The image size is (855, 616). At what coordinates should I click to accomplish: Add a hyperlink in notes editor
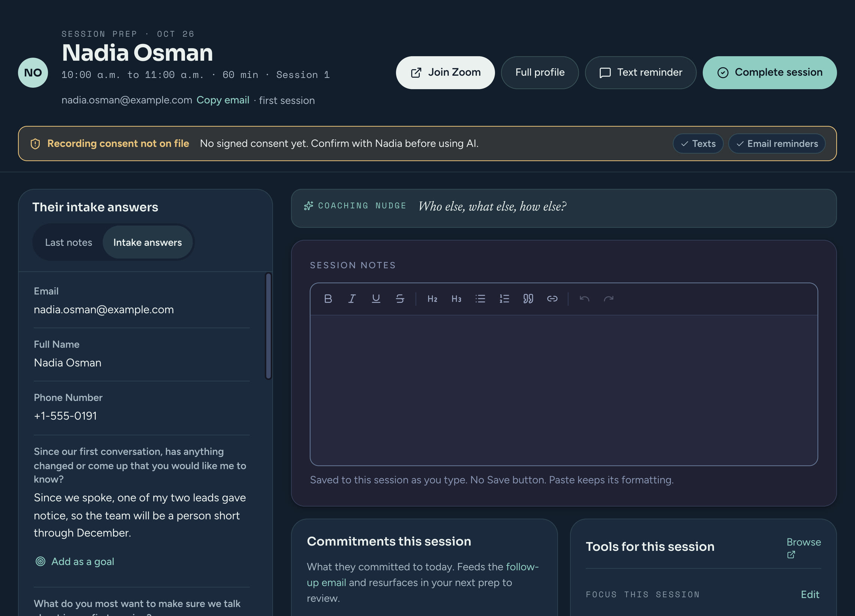point(552,299)
